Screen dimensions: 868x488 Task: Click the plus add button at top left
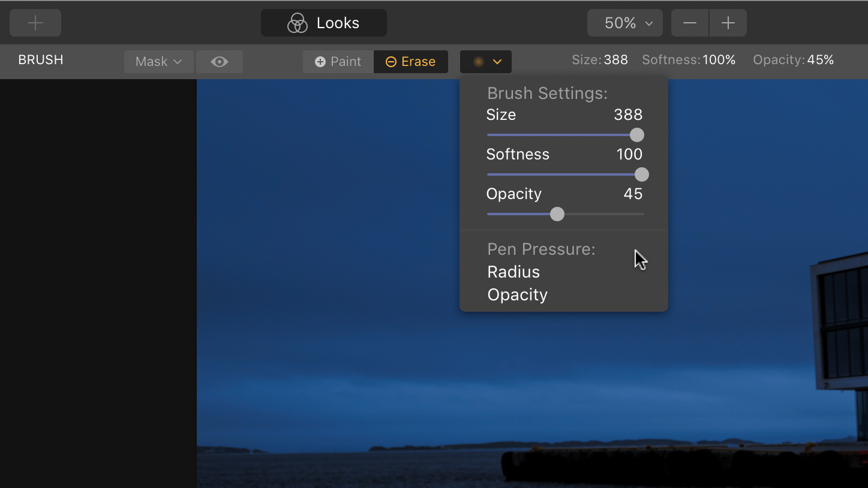tap(35, 23)
